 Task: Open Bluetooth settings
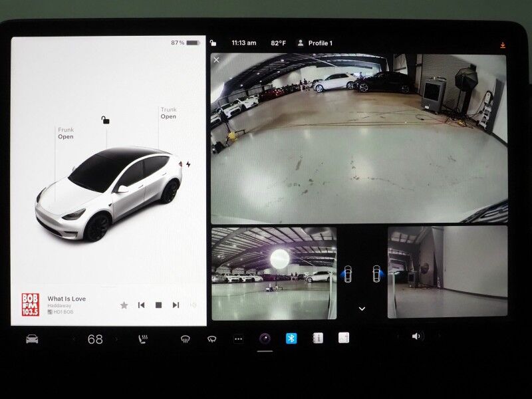291,338
